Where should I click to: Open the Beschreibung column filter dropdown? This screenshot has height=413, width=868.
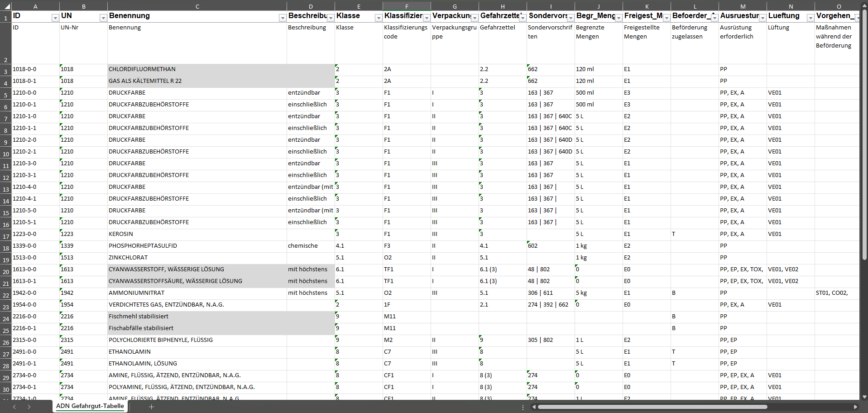331,18
